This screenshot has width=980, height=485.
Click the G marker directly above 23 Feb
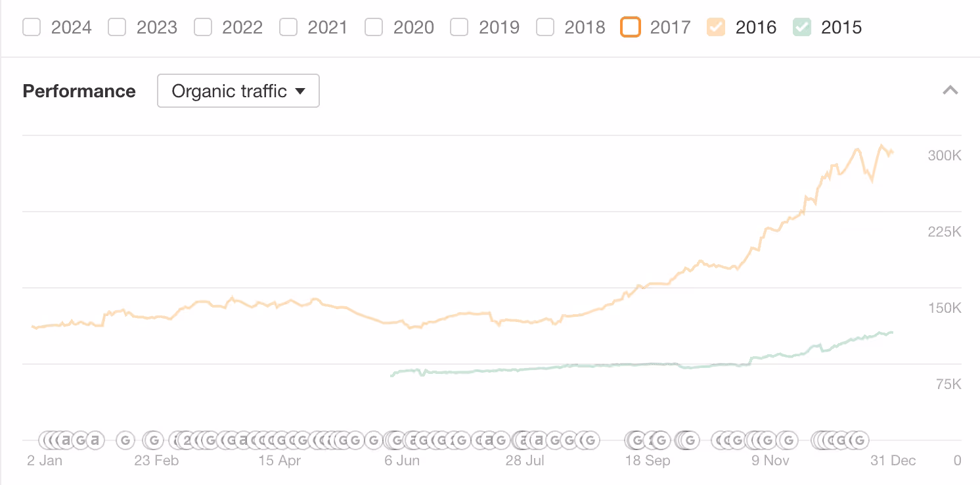pos(154,440)
